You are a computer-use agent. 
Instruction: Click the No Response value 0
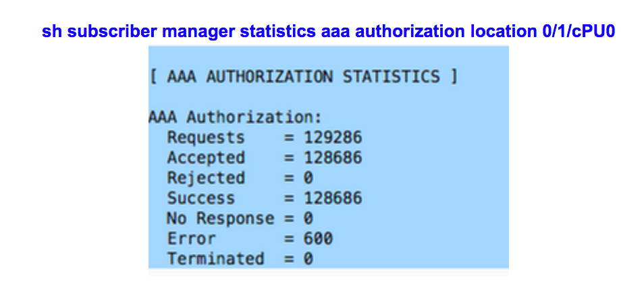click(x=308, y=219)
